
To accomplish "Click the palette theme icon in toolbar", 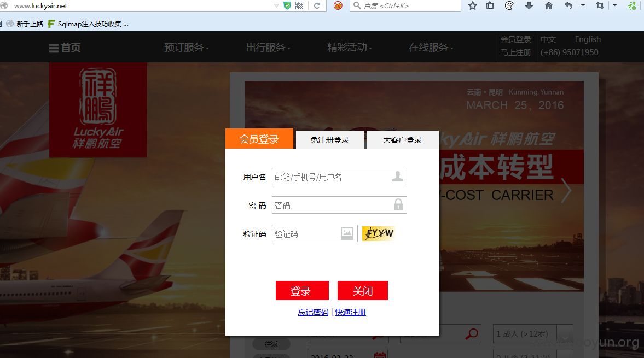I will tap(509, 6).
